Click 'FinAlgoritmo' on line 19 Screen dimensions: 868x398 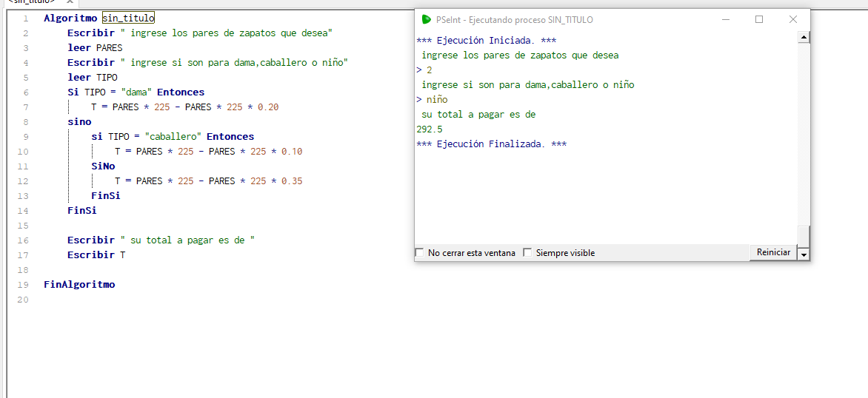point(79,285)
